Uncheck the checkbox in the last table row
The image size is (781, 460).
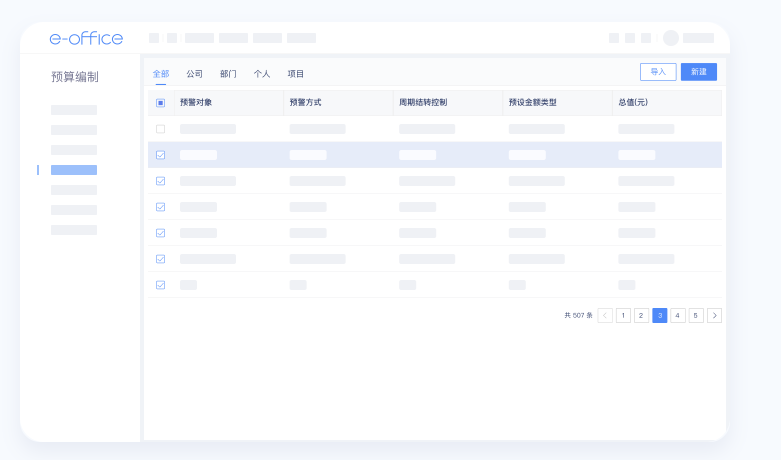pos(160,285)
